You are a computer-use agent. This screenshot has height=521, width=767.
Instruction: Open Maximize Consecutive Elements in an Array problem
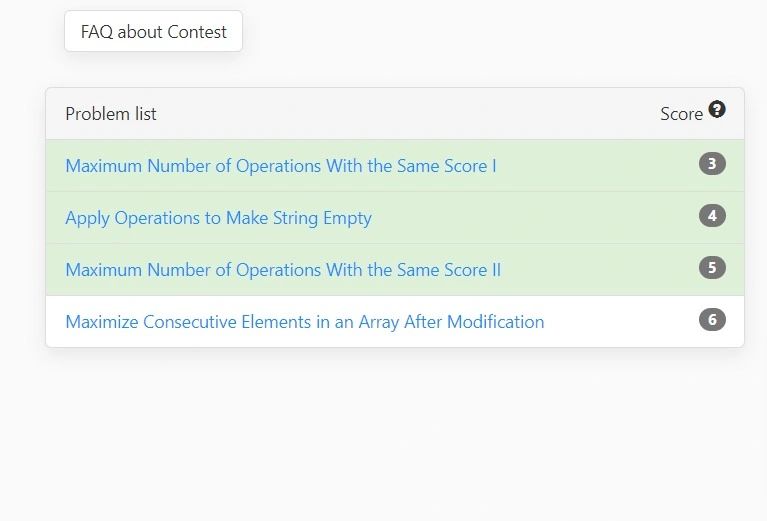(304, 322)
